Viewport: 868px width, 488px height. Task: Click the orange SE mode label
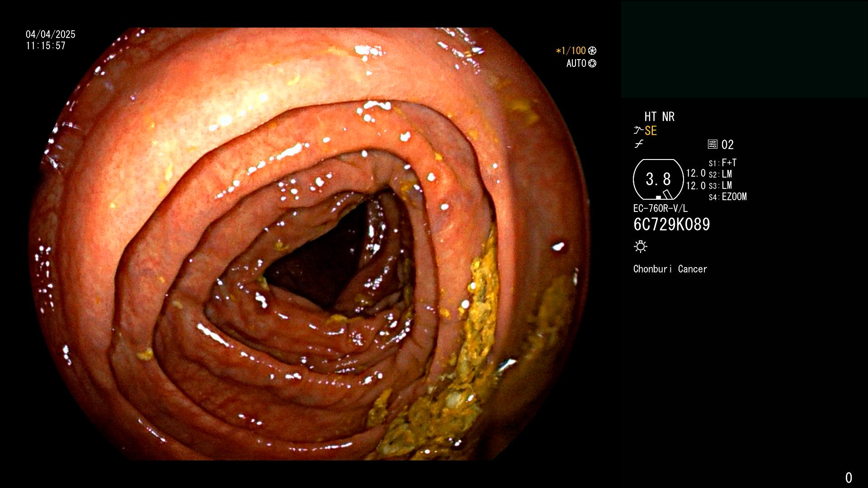click(651, 131)
